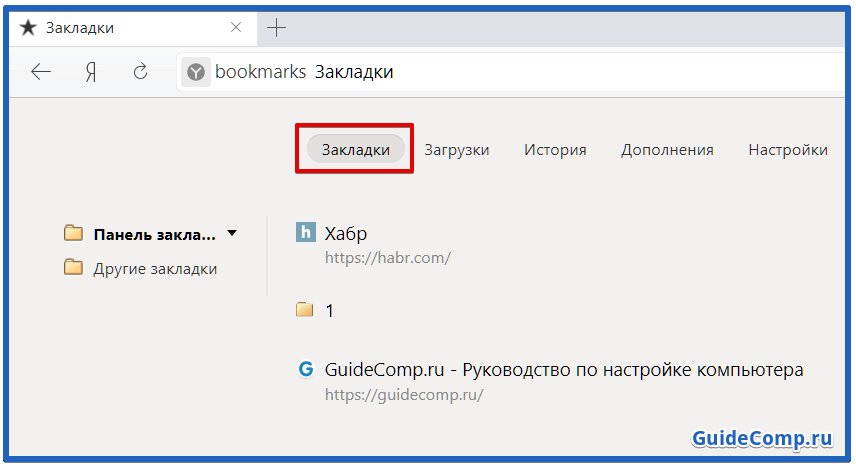Switch to the Загрузки section

(x=457, y=150)
